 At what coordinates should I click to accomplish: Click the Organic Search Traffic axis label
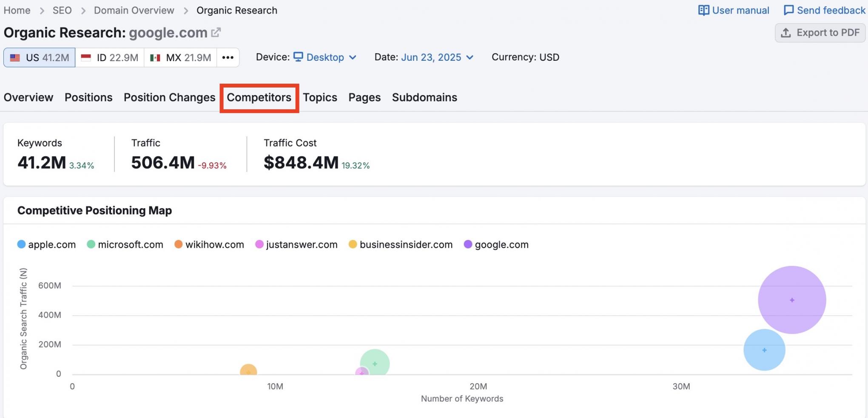click(23, 319)
